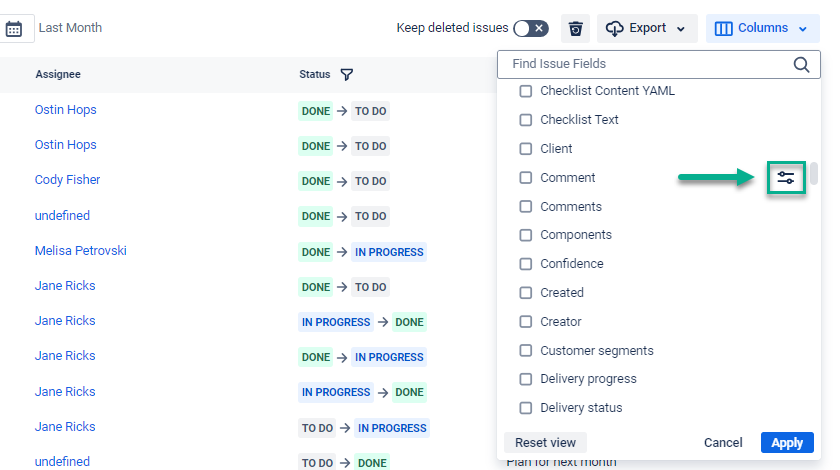Image resolution: width=840 pixels, height=470 pixels.
Task: Open Melisa Petrovski assignee link
Action: click(x=80, y=251)
